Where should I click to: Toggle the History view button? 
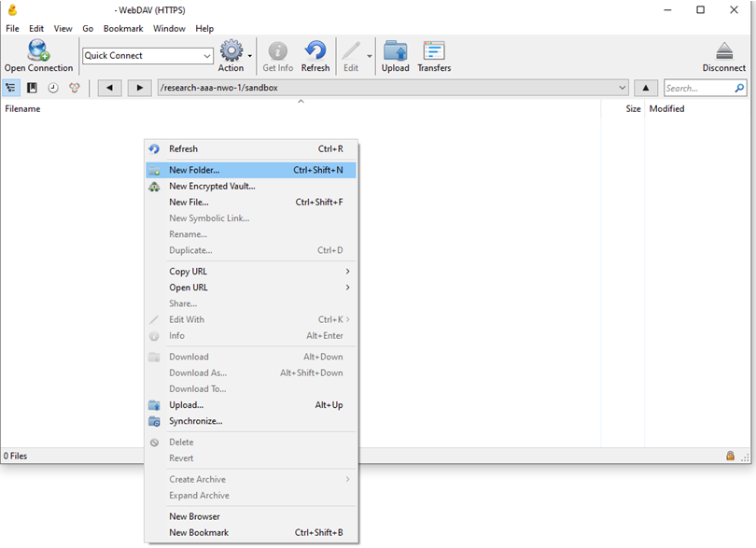(x=53, y=88)
